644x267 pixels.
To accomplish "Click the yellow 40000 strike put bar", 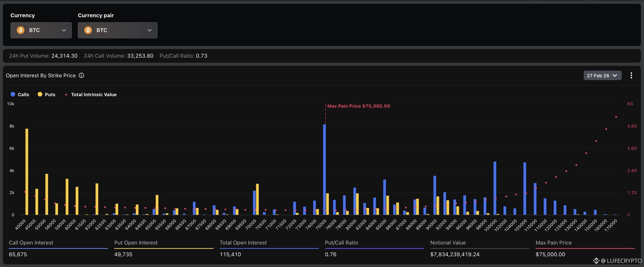I will [x=27, y=172].
